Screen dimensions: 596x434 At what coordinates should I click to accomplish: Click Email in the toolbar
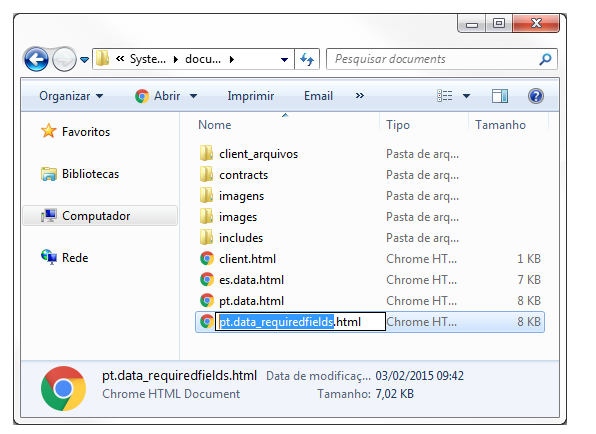point(318,96)
